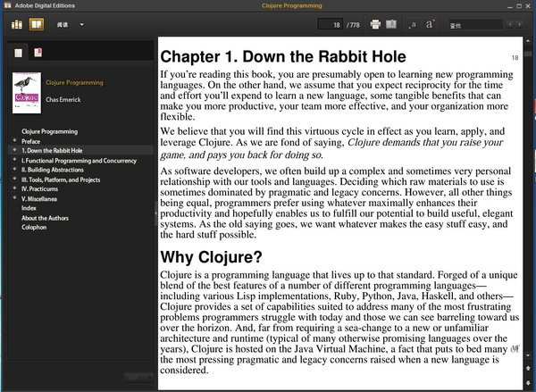The image size is (536, 392).
Task: Click the 'Chapter 1. Down the Rabbit Hole' heading
Action: (283, 57)
